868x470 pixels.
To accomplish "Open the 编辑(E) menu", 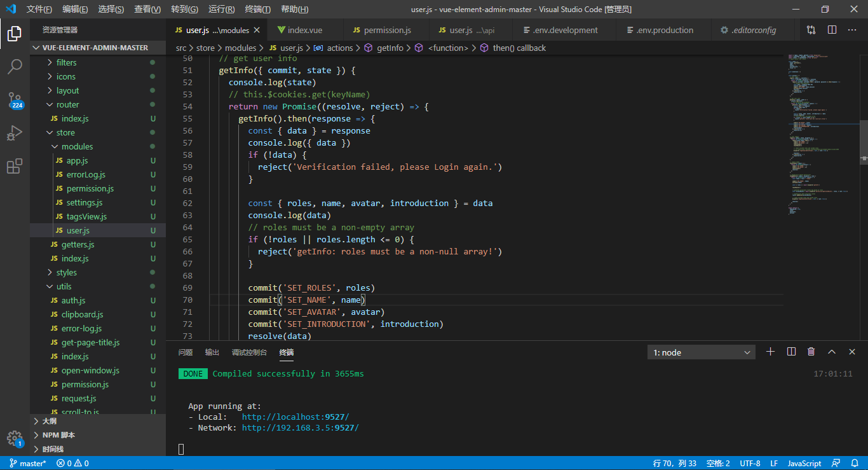I will click(x=76, y=9).
